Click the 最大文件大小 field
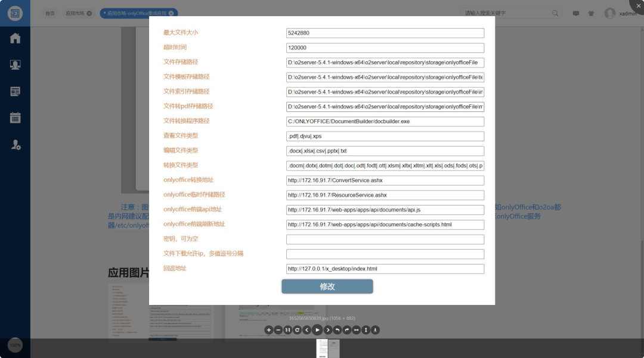This screenshot has height=358, width=644. 385,33
